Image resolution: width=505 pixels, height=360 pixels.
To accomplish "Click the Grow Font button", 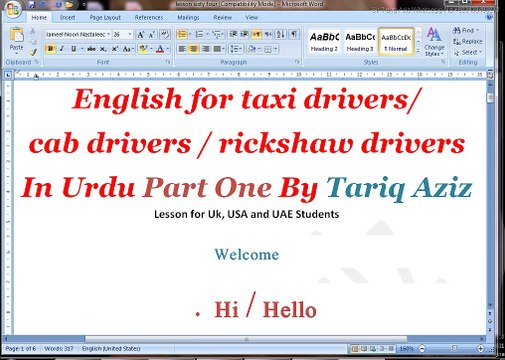I will pos(141,34).
